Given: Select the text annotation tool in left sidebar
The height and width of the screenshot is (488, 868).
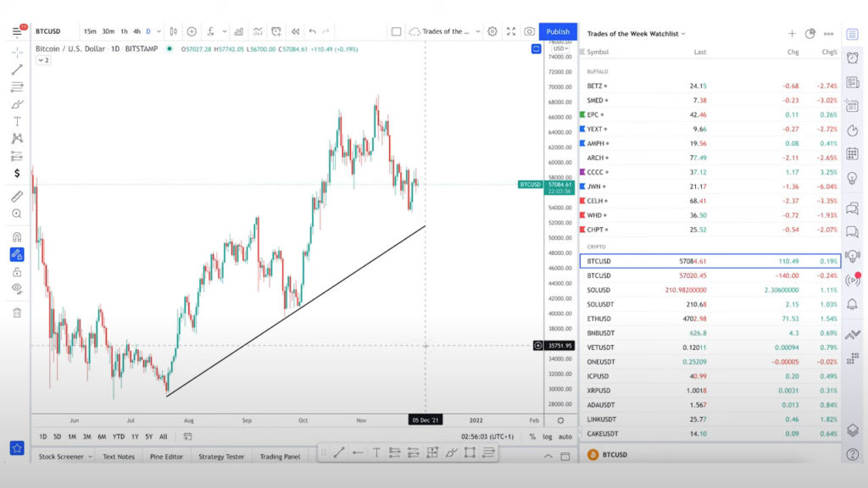Looking at the screenshot, I should (x=17, y=121).
